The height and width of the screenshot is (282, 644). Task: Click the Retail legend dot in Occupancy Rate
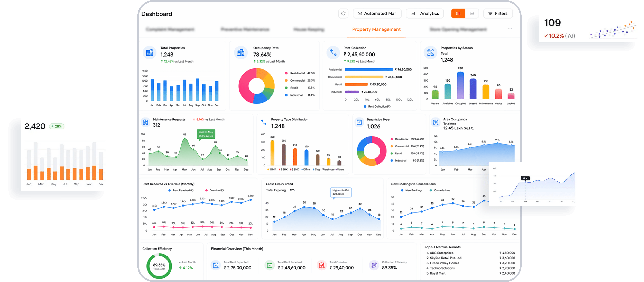coord(286,88)
